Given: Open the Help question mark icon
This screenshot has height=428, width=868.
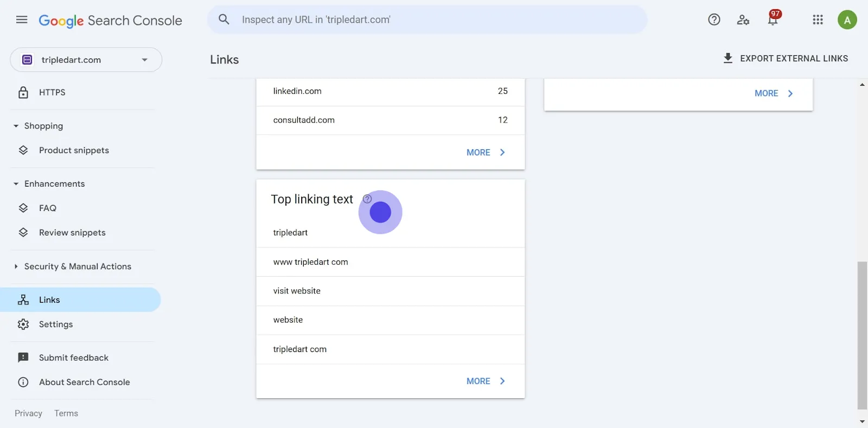Looking at the screenshot, I should 714,20.
